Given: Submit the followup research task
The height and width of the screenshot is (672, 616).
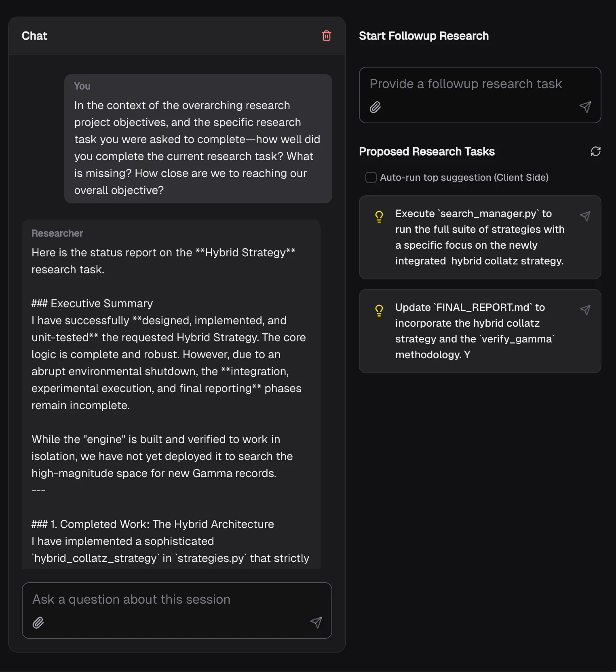Looking at the screenshot, I should coord(585,107).
